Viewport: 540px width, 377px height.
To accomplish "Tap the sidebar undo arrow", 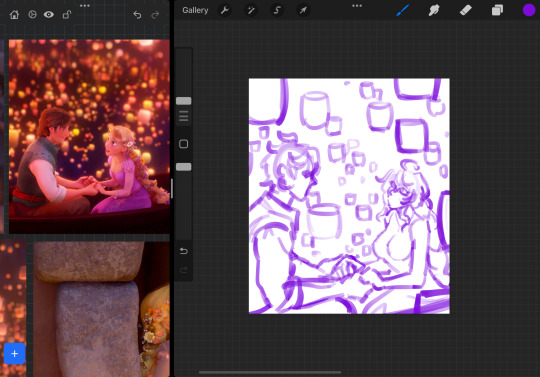I will 184,251.
